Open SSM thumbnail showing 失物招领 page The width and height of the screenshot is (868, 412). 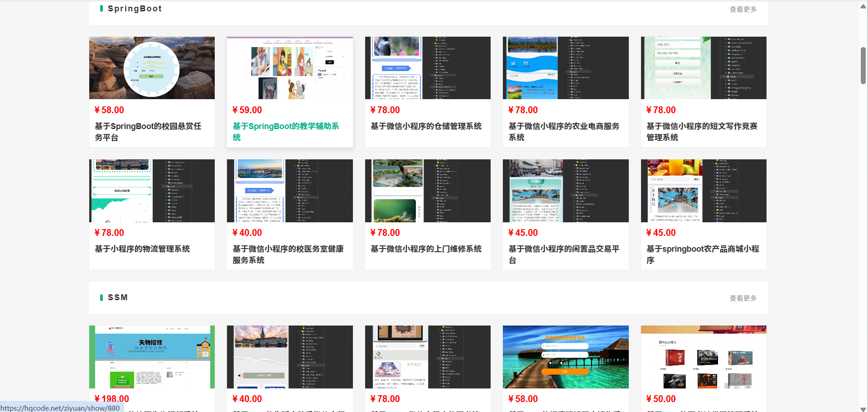(x=152, y=357)
